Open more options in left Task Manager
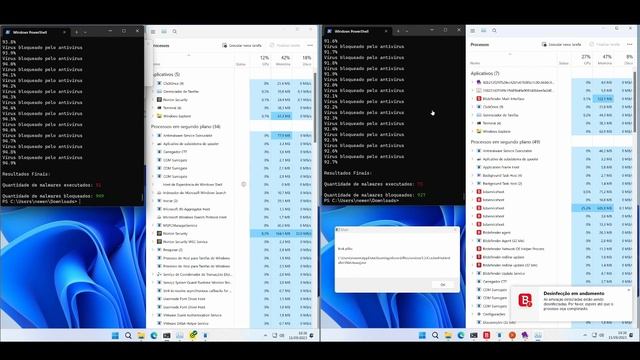640x360 pixels. (x=310, y=45)
